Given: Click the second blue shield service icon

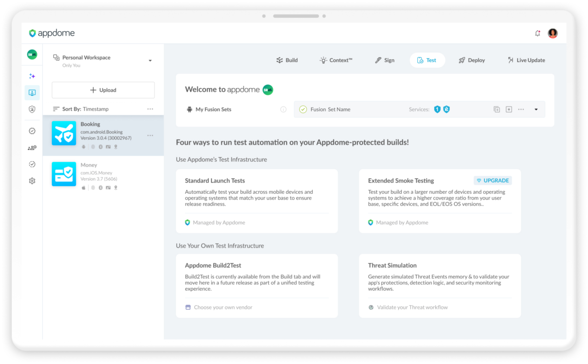Looking at the screenshot, I should point(447,109).
